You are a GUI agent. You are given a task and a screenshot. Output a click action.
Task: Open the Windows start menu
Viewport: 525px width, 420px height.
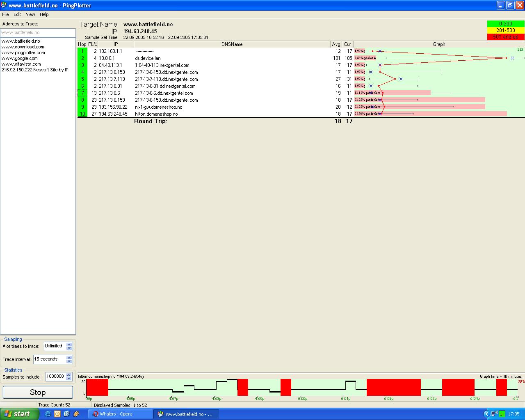pyautogui.click(x=19, y=414)
